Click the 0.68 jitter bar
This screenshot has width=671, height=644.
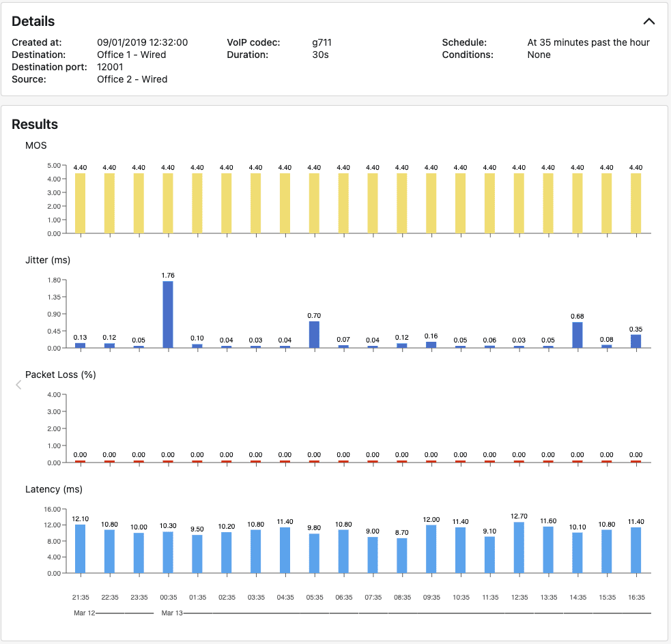point(577,335)
